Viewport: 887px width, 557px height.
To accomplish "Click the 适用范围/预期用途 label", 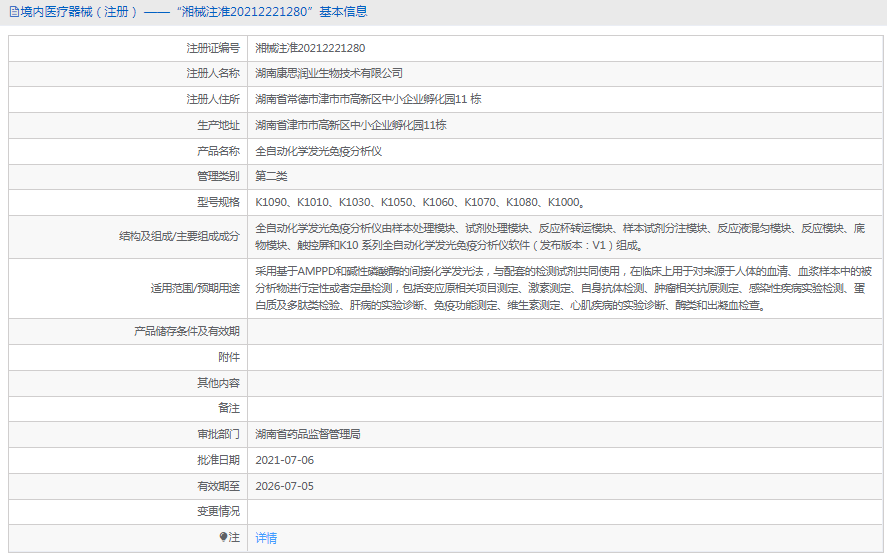I will coord(195,288).
